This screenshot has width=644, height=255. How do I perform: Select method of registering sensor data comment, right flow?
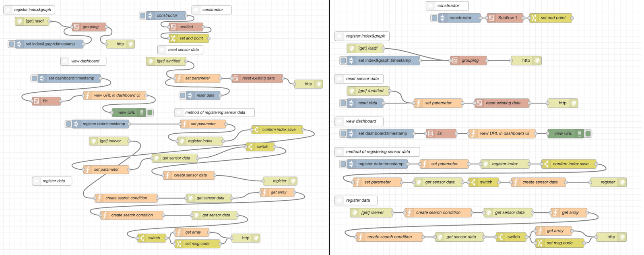[x=377, y=152]
